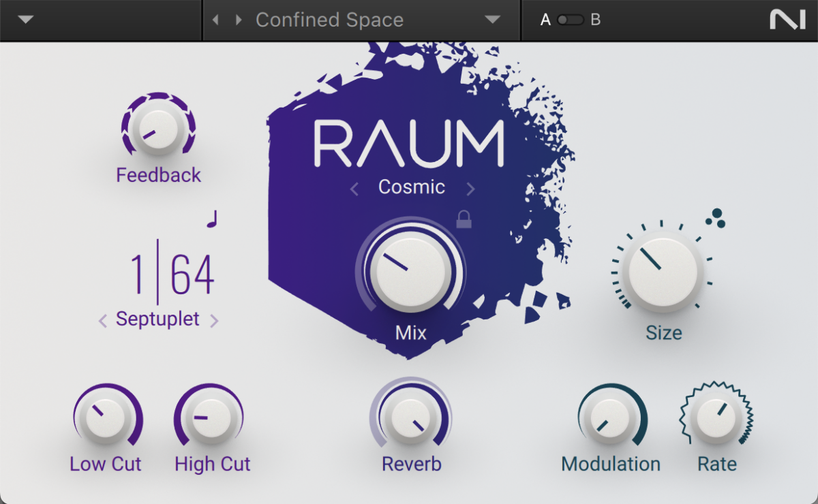
Task: Click the Mix label
Action: [x=411, y=332]
